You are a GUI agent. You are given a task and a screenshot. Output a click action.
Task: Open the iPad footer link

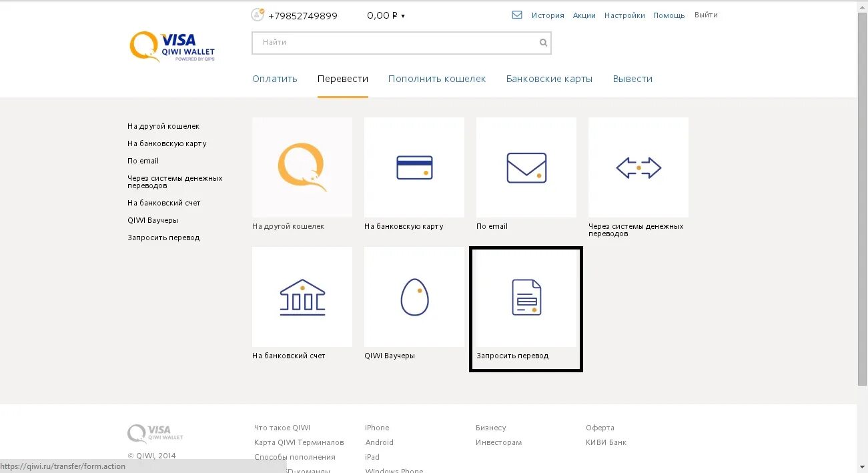click(372, 457)
